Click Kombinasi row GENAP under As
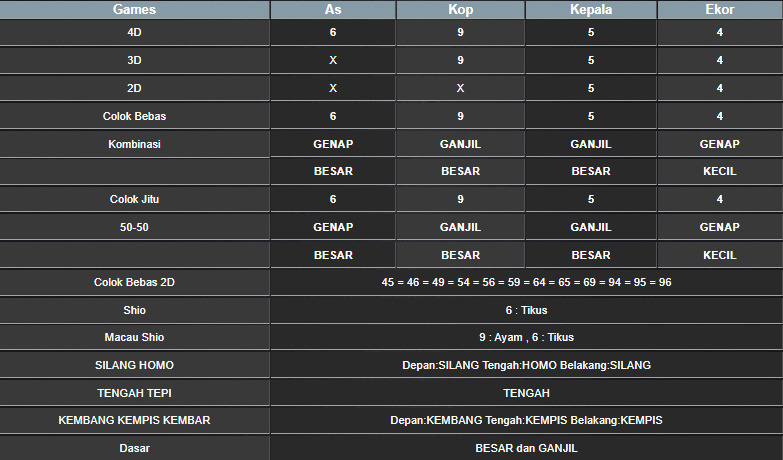Image resolution: width=783 pixels, height=460 pixels. 333,144
